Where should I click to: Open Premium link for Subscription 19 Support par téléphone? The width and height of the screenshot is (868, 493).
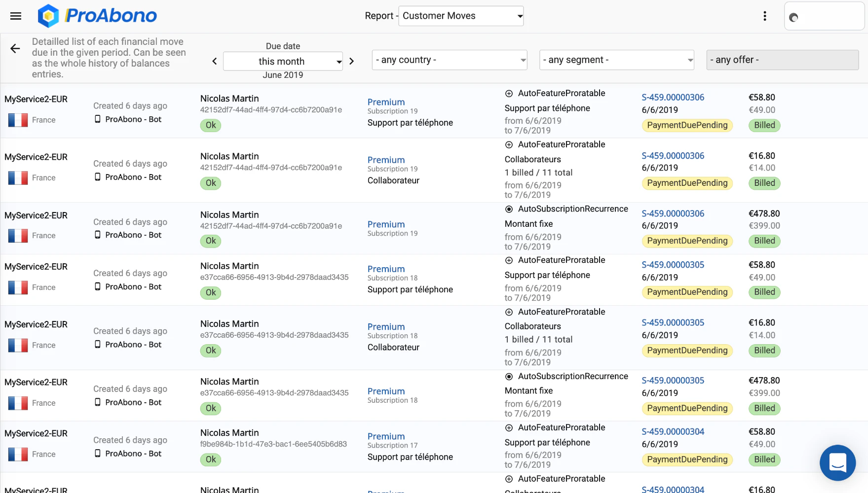(x=386, y=102)
